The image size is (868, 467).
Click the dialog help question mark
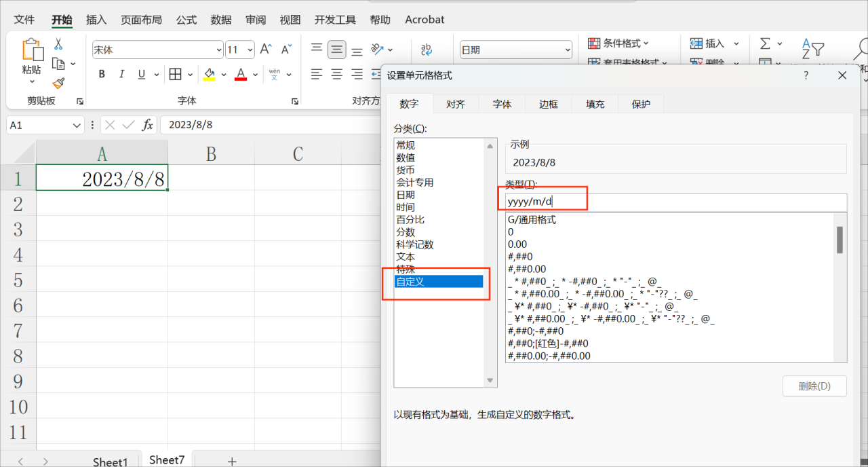tap(806, 75)
